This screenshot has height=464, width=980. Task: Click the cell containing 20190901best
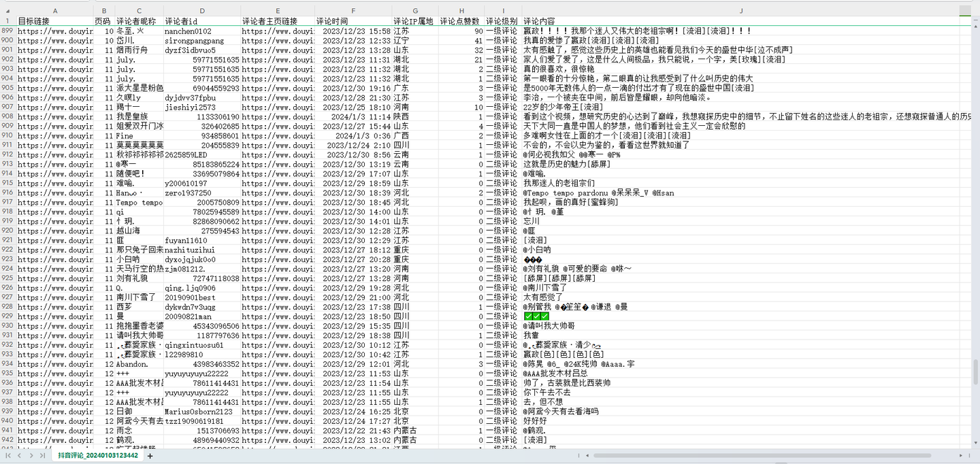(202, 297)
